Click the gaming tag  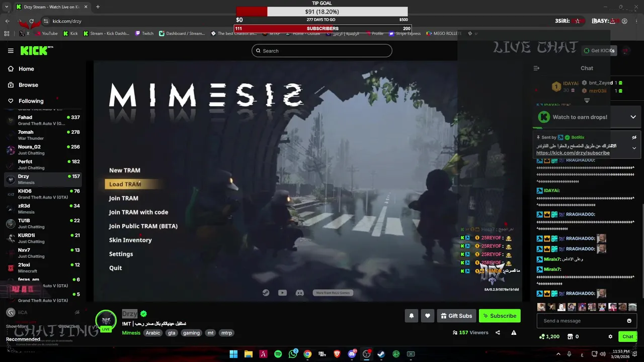point(191,333)
